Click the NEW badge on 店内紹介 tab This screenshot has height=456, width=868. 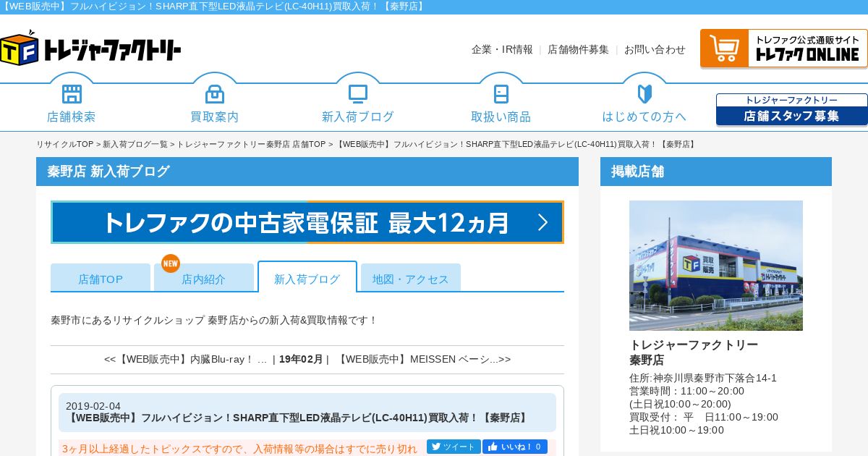[x=171, y=263]
